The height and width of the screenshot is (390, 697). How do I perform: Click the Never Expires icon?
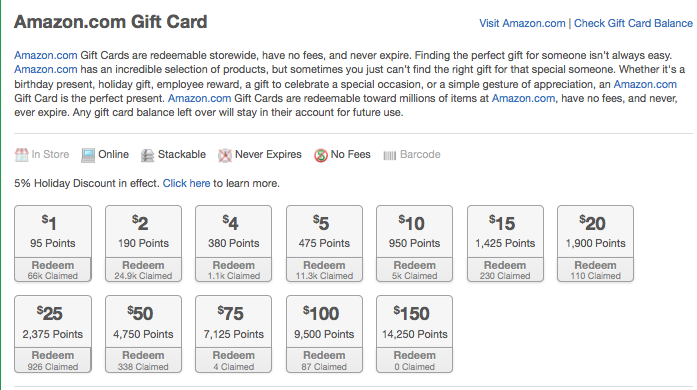pyautogui.click(x=224, y=155)
